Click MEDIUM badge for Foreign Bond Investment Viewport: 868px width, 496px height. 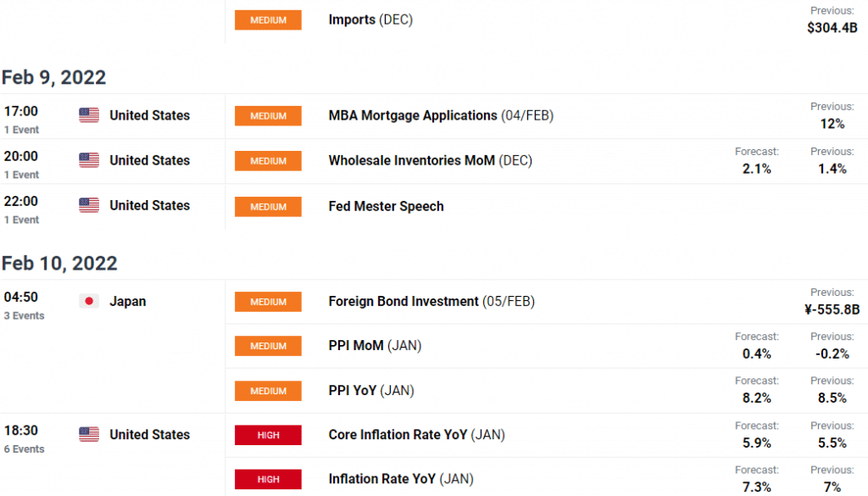coord(268,301)
